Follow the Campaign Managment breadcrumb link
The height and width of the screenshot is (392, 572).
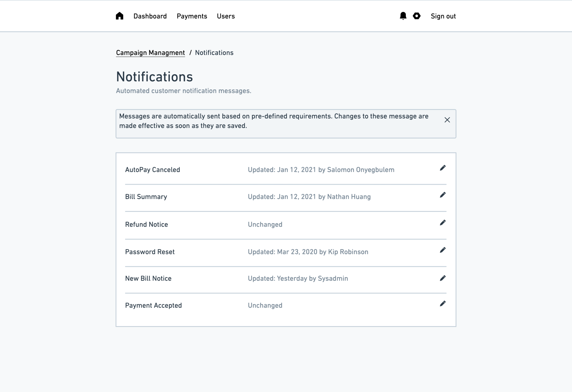(150, 53)
